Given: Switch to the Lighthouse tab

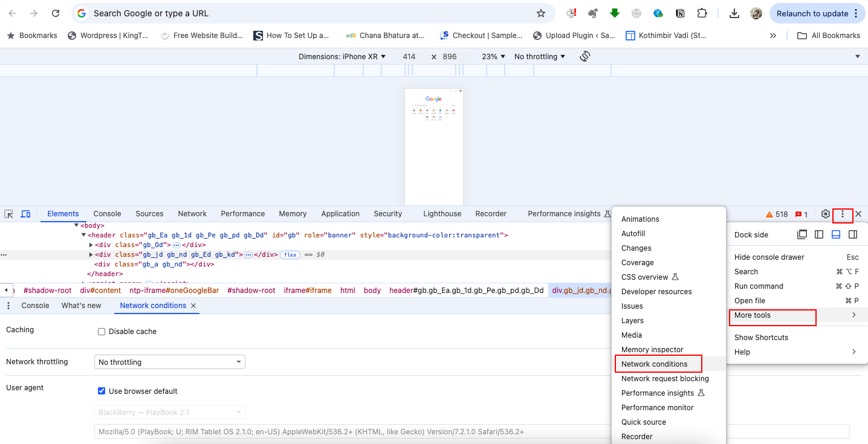Looking at the screenshot, I should [442, 214].
